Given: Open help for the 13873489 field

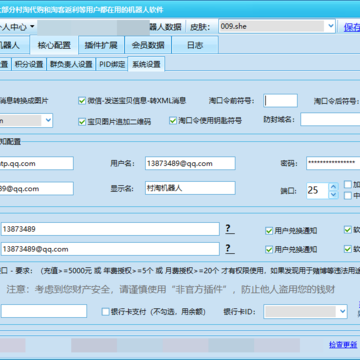Looking at the screenshot, I should [230, 229].
